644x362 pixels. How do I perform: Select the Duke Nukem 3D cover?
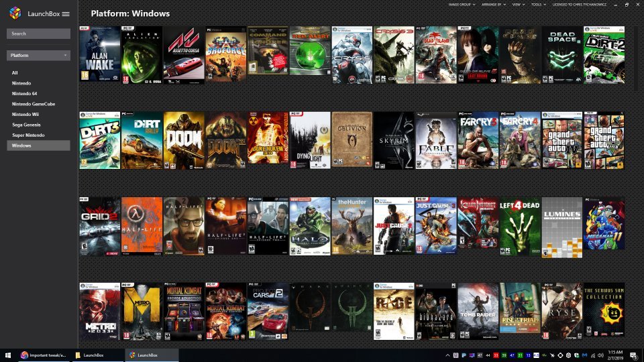click(x=268, y=138)
